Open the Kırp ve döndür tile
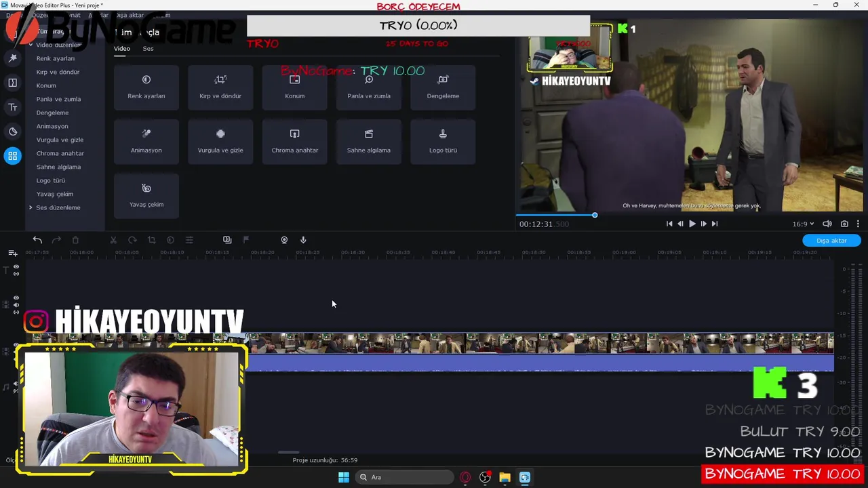Screen dimensions: 868x488 [x=220, y=87]
